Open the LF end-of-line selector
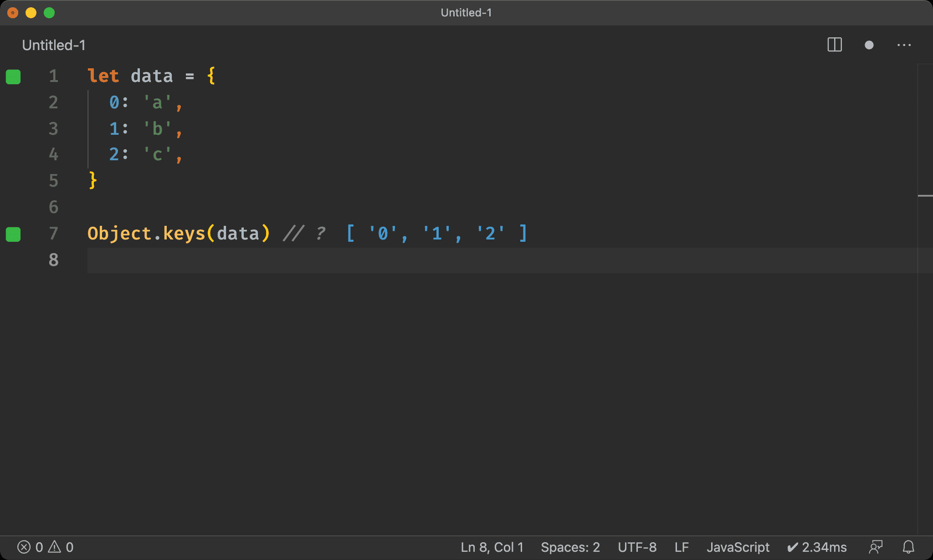 (x=682, y=547)
